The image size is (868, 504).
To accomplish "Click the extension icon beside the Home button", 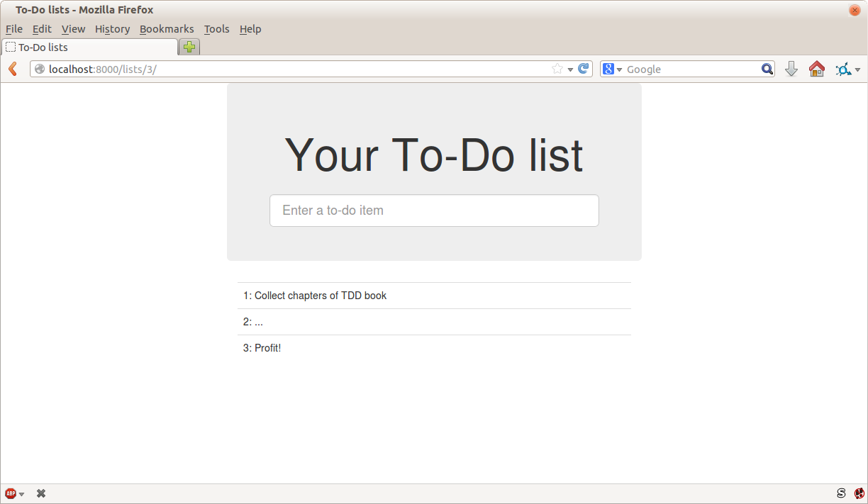I will click(844, 69).
